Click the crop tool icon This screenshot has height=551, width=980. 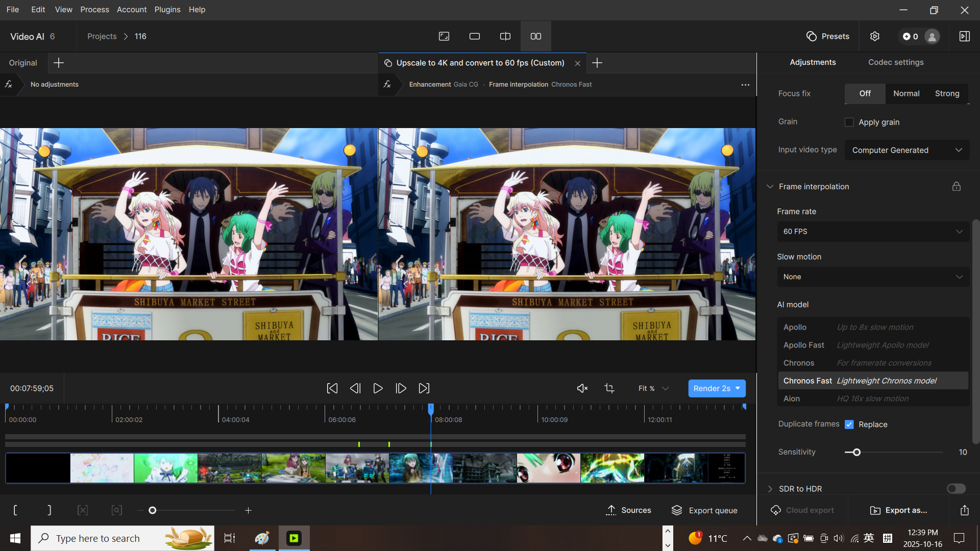click(609, 388)
